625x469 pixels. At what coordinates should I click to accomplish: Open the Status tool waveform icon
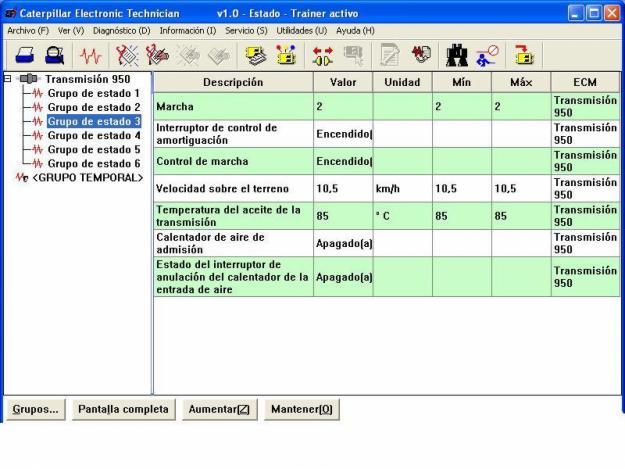pyautogui.click(x=91, y=55)
